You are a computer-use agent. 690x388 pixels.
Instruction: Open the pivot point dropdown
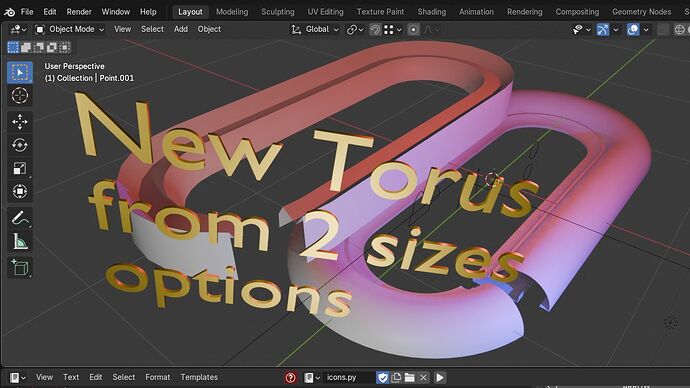355,29
